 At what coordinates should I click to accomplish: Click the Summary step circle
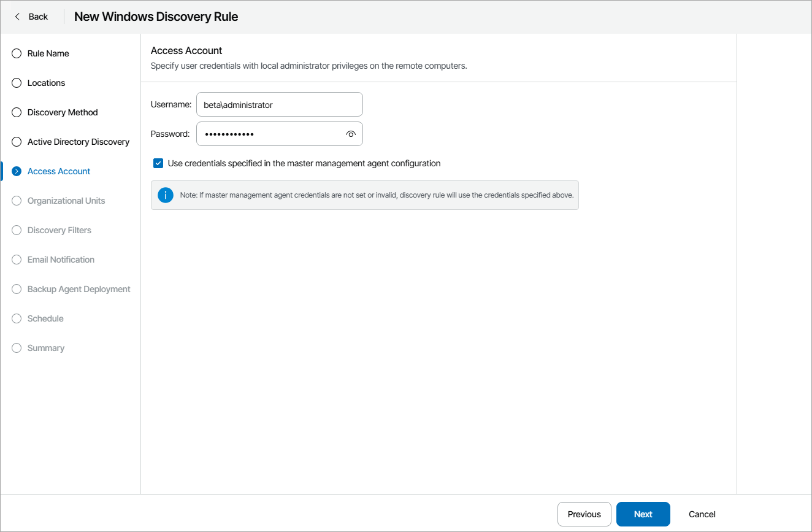point(16,348)
